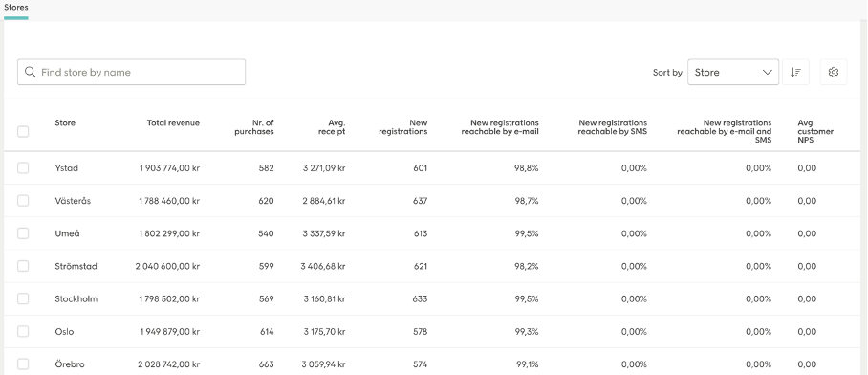Click purchases value 663
Image resolution: width=868 pixels, height=375 pixels.
click(267, 364)
